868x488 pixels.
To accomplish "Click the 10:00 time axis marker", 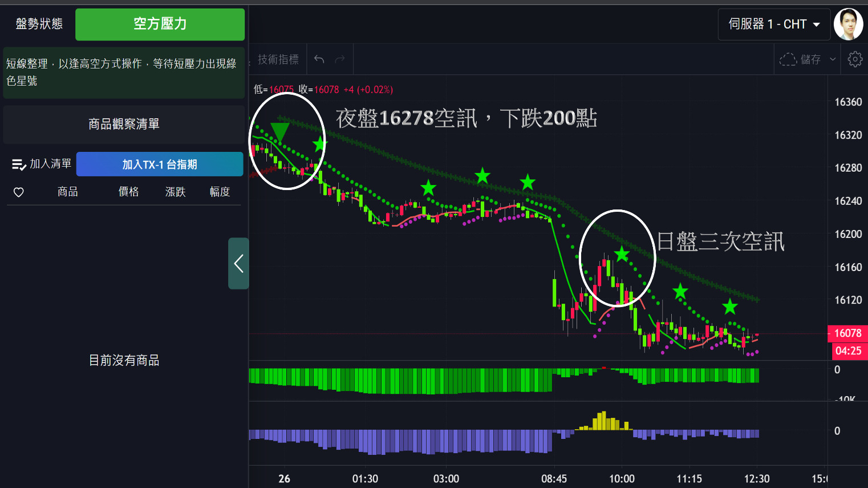I will click(622, 479).
